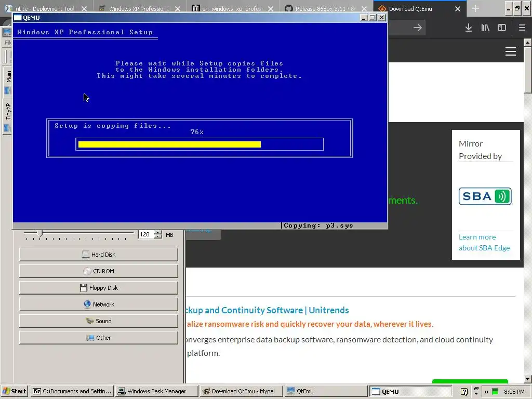Switch to nLite Deployment Tool tab
This screenshot has height=399, width=532.
(45, 9)
